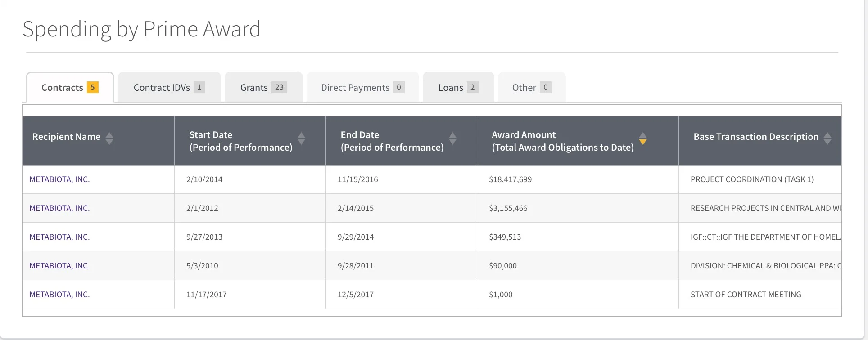The image size is (868, 340).
Task: Sort Start Date ascending arrow
Action: (302, 135)
